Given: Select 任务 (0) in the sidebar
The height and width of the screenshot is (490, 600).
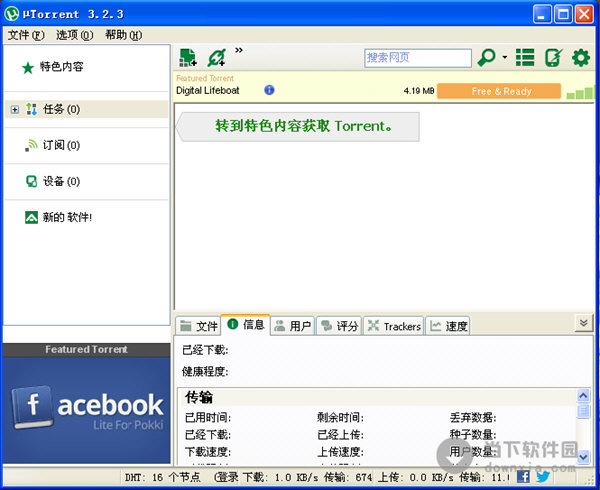Looking at the screenshot, I should [x=86, y=109].
